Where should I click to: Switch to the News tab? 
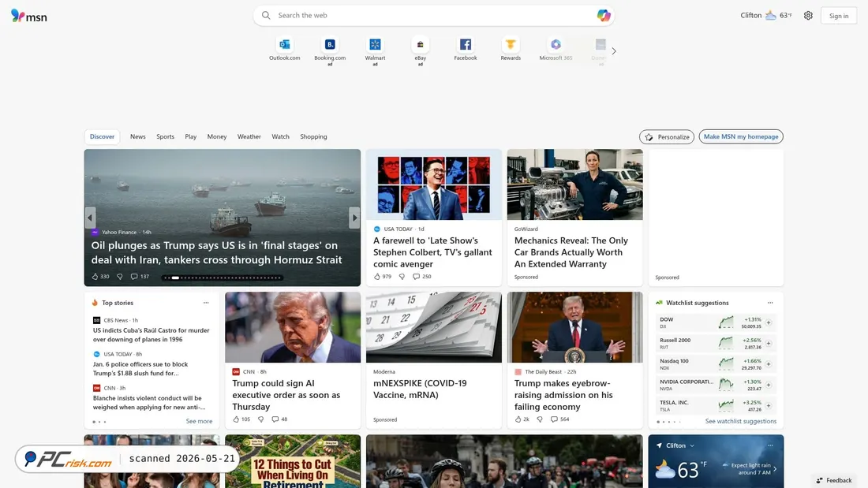point(138,136)
